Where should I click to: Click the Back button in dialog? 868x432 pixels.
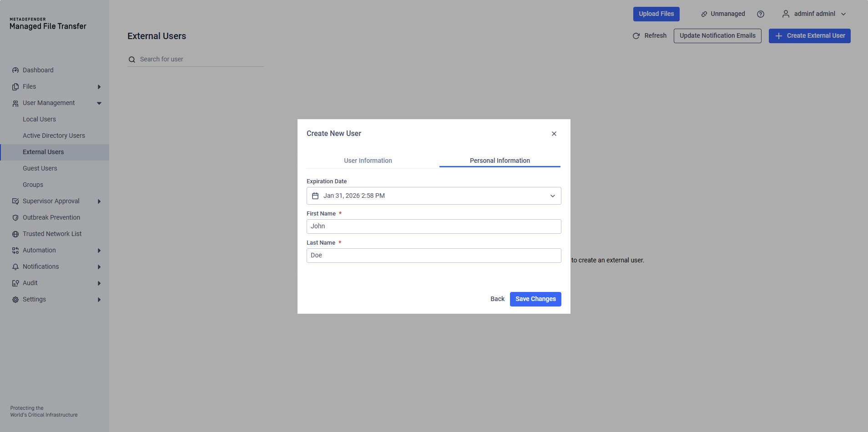(x=497, y=299)
